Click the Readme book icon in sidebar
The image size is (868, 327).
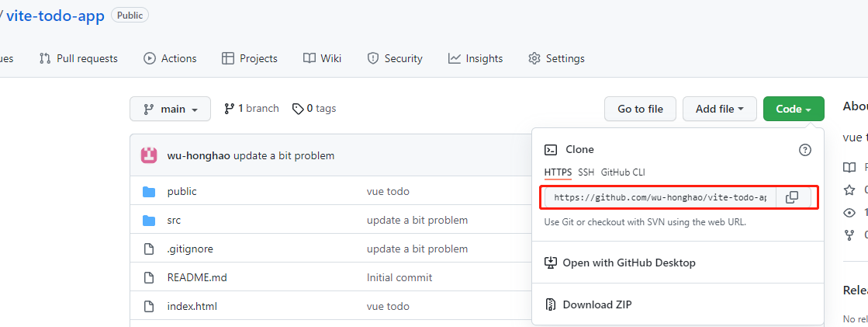pos(849,167)
